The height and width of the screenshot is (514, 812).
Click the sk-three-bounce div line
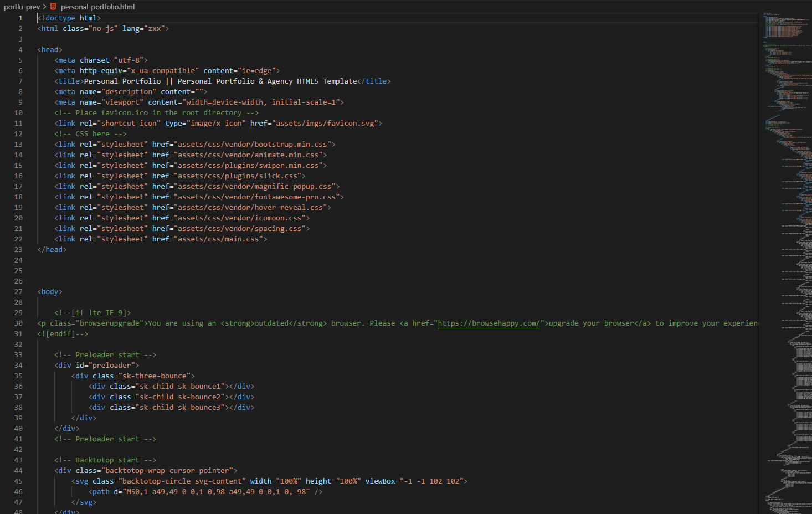[133, 376]
